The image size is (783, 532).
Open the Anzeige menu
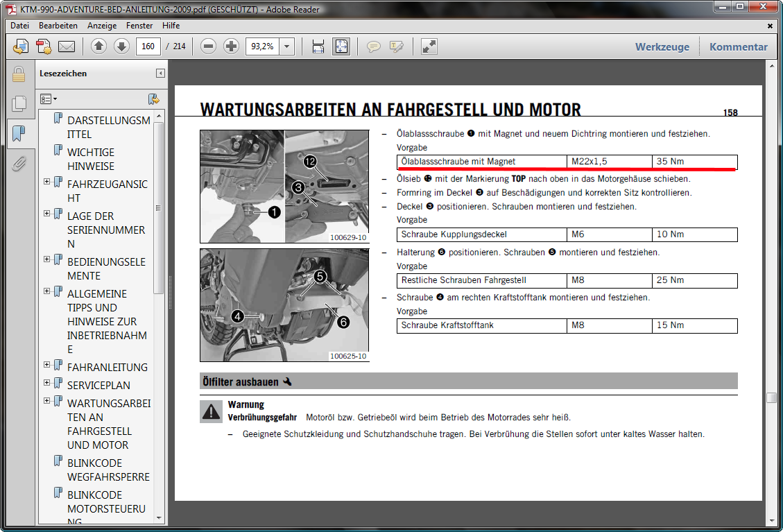pos(102,26)
